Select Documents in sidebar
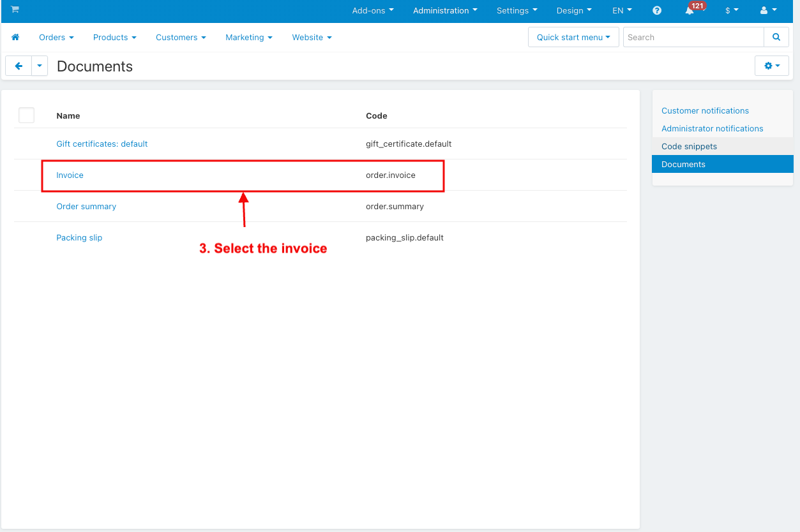800x532 pixels. click(722, 164)
